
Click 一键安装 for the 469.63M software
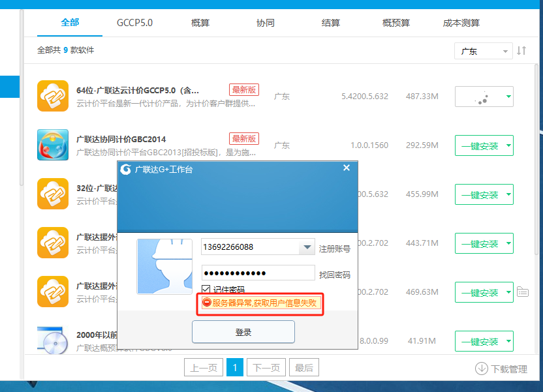click(480, 292)
